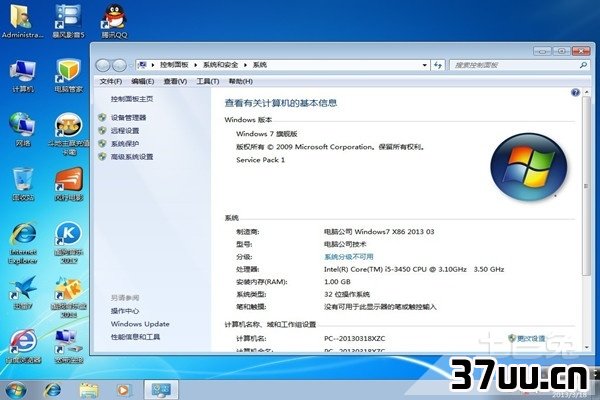Select the Intel Core i5-3450 processor value
The image size is (600, 400).
[414, 269]
